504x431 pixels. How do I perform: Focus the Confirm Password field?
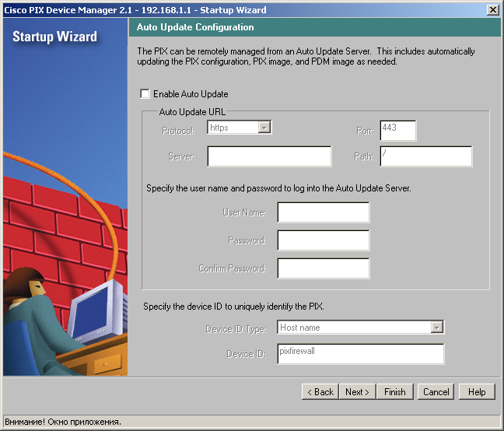click(x=324, y=268)
